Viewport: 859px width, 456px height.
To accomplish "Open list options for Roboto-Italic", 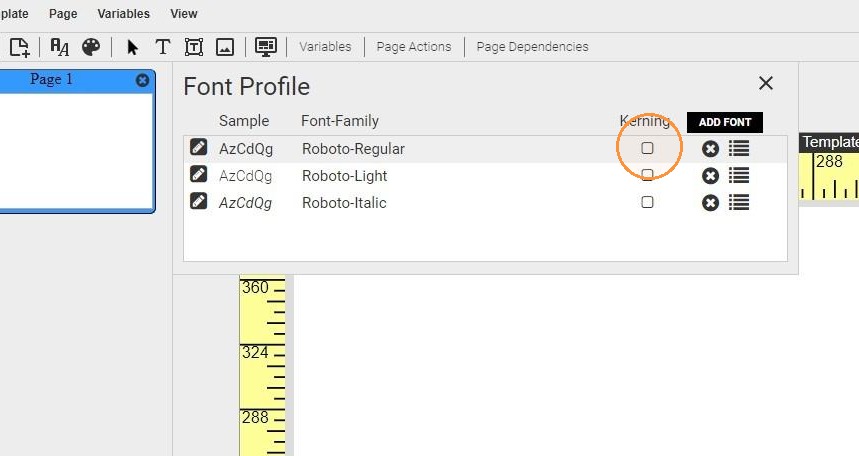I will (739, 203).
